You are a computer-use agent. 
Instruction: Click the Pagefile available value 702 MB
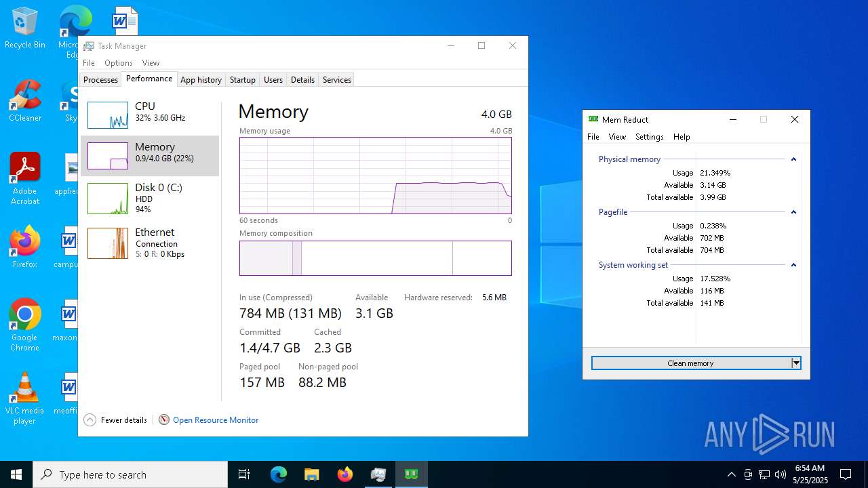(712, 238)
